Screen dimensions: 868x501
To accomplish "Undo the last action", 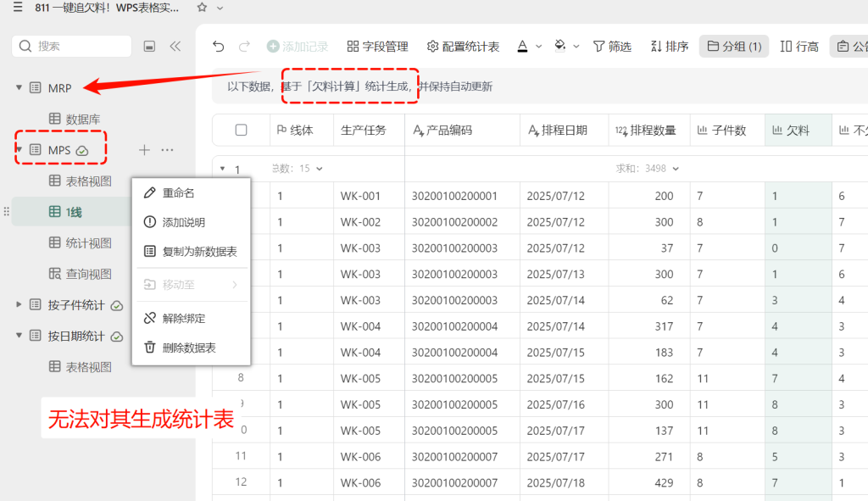I will [x=219, y=47].
